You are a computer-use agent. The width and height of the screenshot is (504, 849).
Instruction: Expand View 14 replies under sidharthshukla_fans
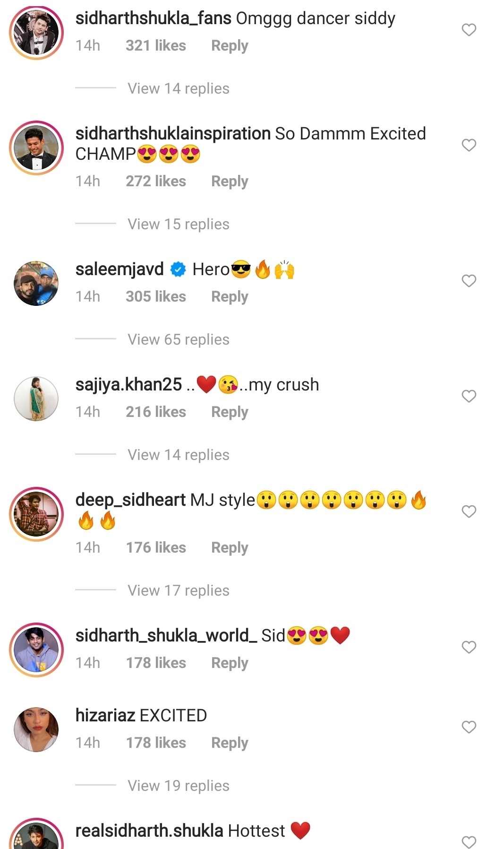click(178, 88)
